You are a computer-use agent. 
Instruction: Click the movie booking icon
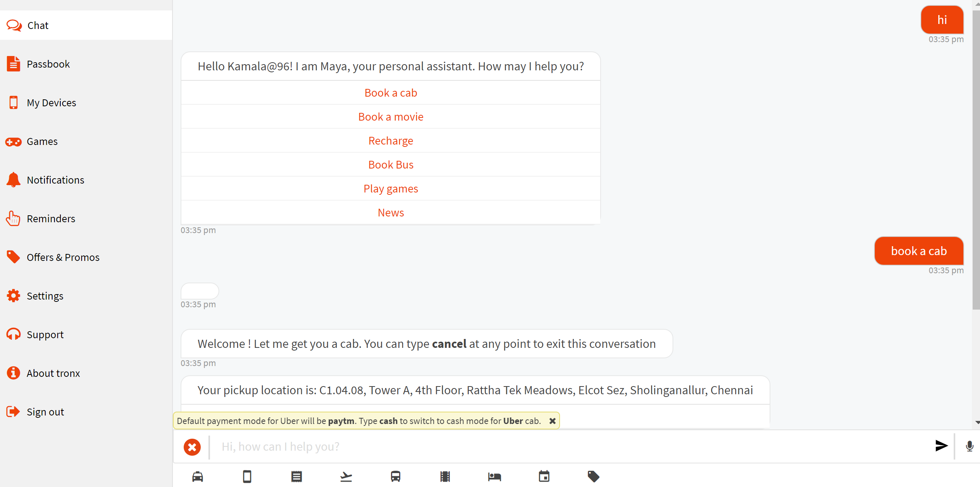(x=445, y=476)
